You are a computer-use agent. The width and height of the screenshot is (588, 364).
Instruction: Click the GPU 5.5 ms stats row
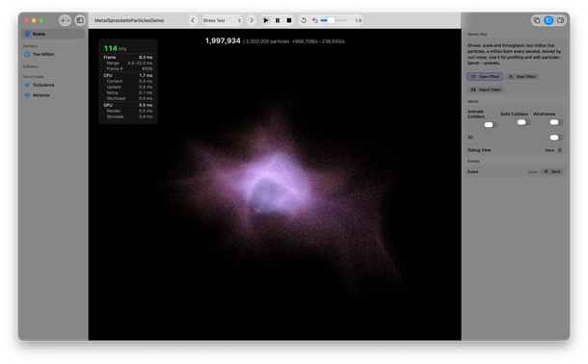(x=128, y=105)
